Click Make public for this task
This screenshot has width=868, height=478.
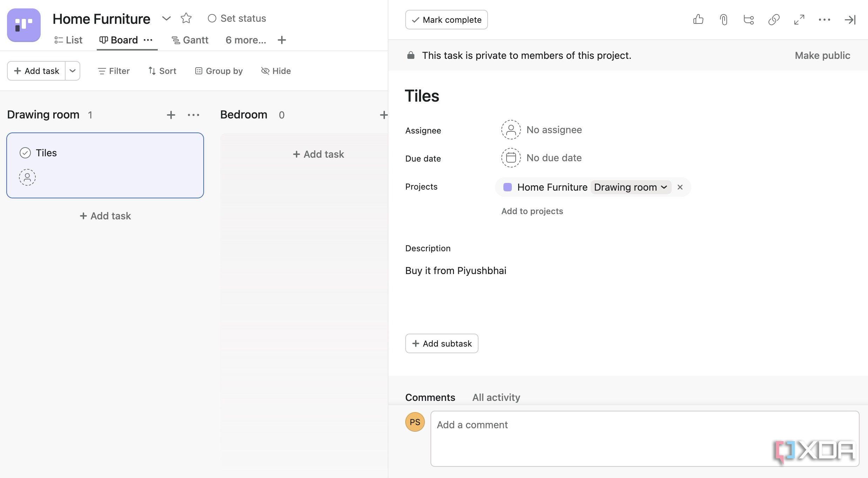[x=822, y=55]
